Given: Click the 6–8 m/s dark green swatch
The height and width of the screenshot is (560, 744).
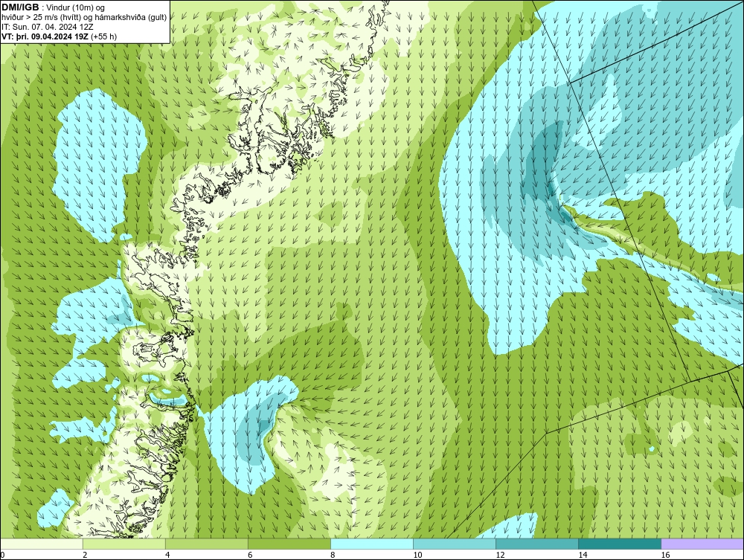Looking at the screenshot, I should click(289, 544).
